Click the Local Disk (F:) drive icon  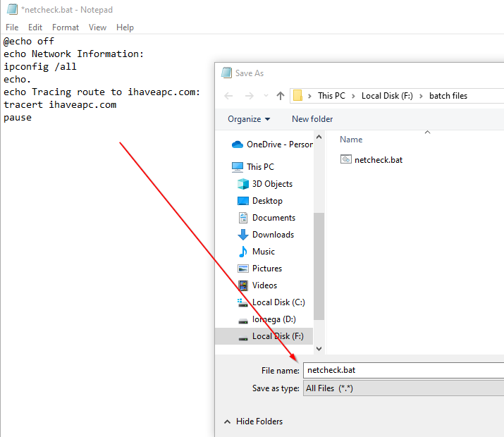coord(243,338)
